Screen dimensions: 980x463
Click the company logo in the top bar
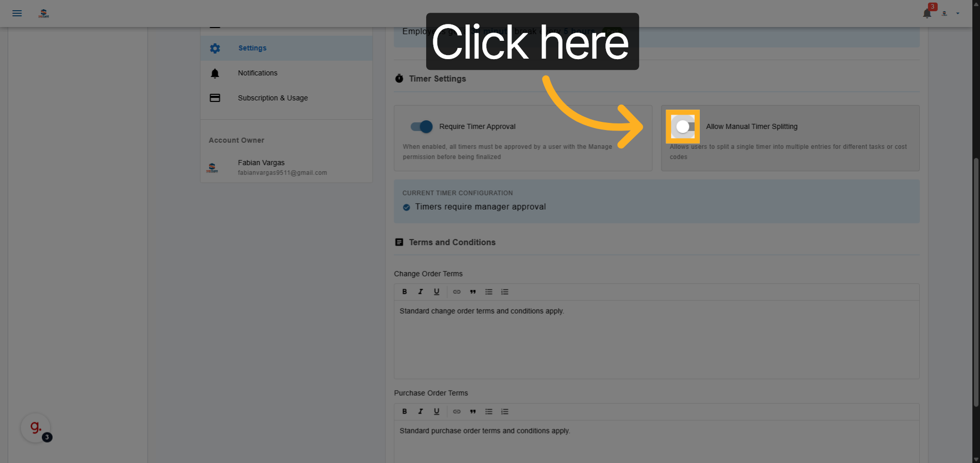pyautogui.click(x=44, y=13)
